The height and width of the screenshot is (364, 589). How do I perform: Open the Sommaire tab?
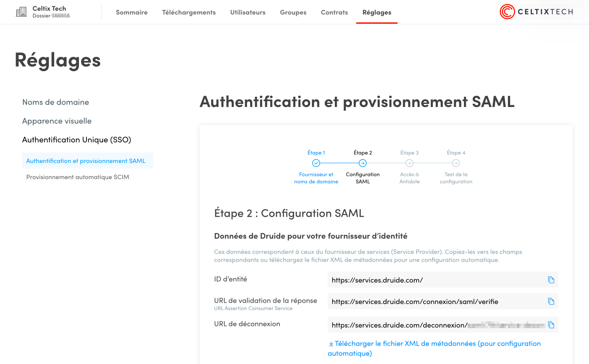pos(132,13)
